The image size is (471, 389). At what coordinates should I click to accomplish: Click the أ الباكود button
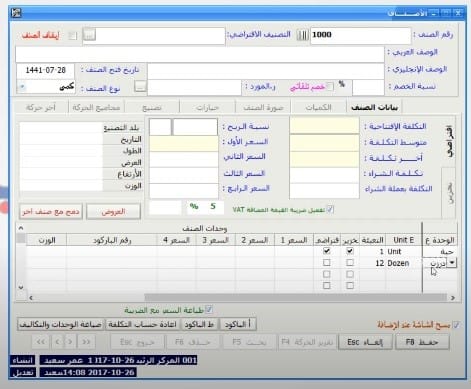238,324
